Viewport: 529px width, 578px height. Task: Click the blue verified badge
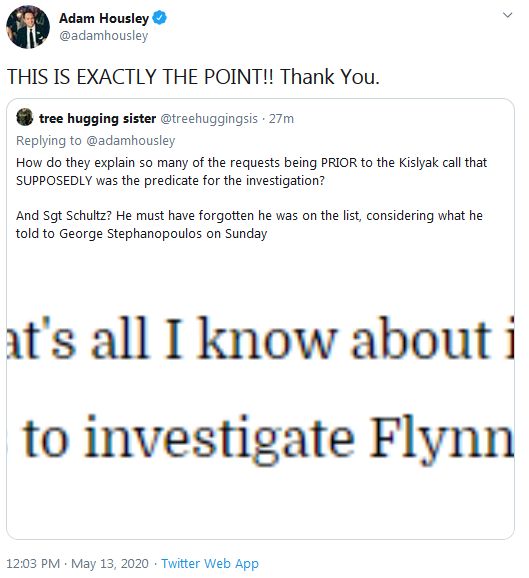159,18
